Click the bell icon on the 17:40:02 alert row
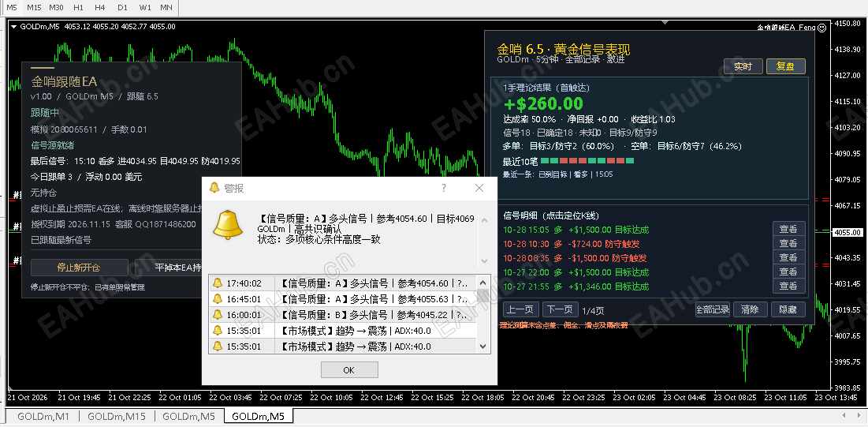The width and height of the screenshot is (868, 427). pos(218,283)
